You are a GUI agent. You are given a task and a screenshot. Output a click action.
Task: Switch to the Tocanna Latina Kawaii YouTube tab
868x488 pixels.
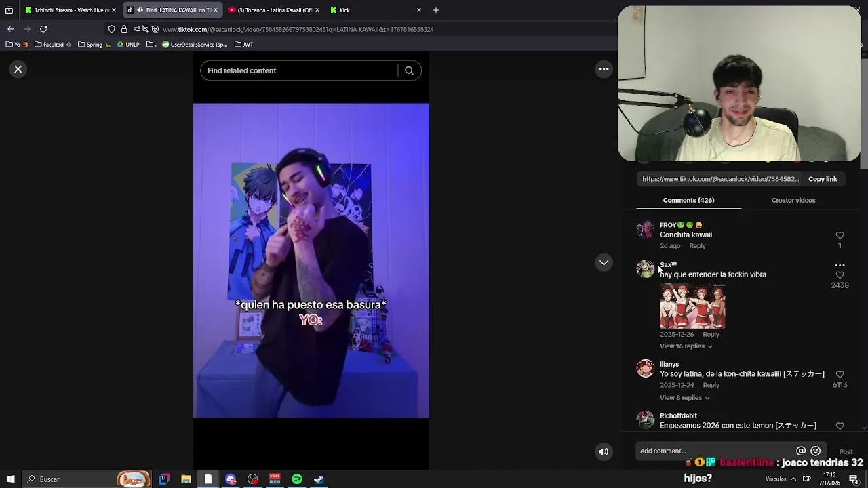[x=271, y=10]
